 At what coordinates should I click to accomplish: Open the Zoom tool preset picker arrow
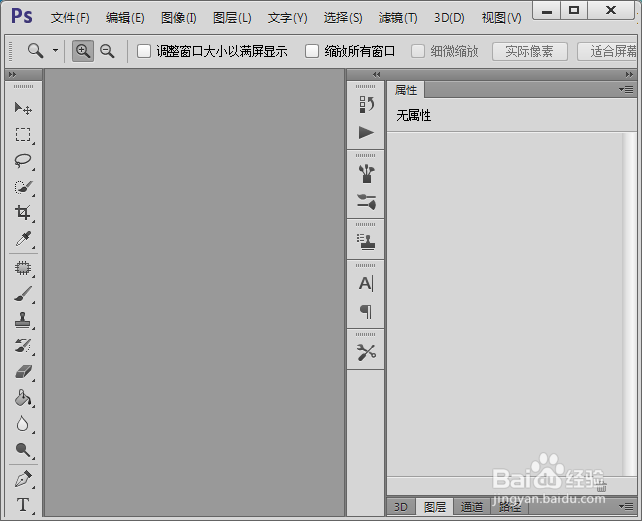click(x=55, y=51)
